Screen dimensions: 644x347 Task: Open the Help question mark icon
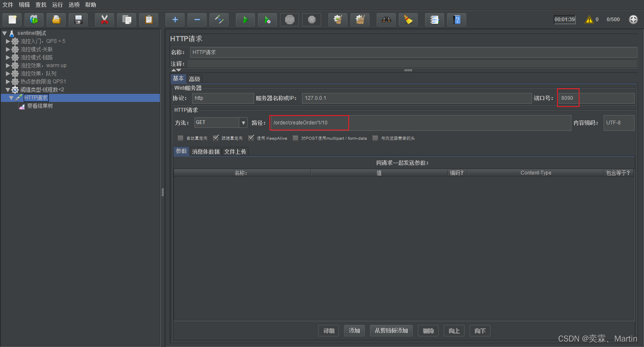[456, 20]
